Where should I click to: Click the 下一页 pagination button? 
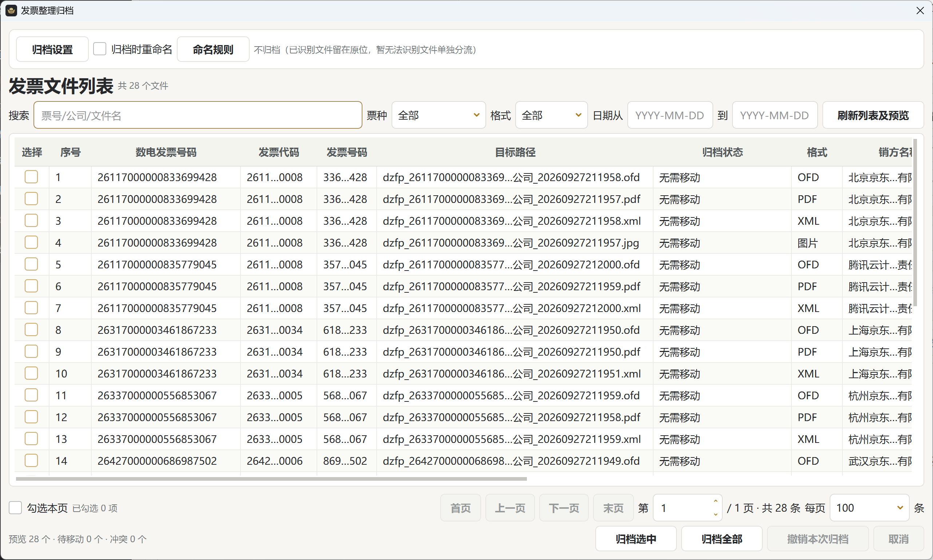click(564, 508)
